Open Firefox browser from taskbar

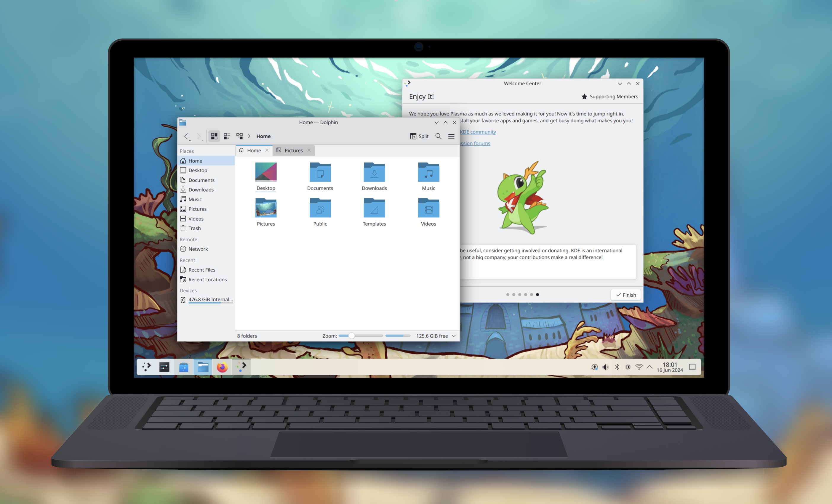tap(223, 367)
